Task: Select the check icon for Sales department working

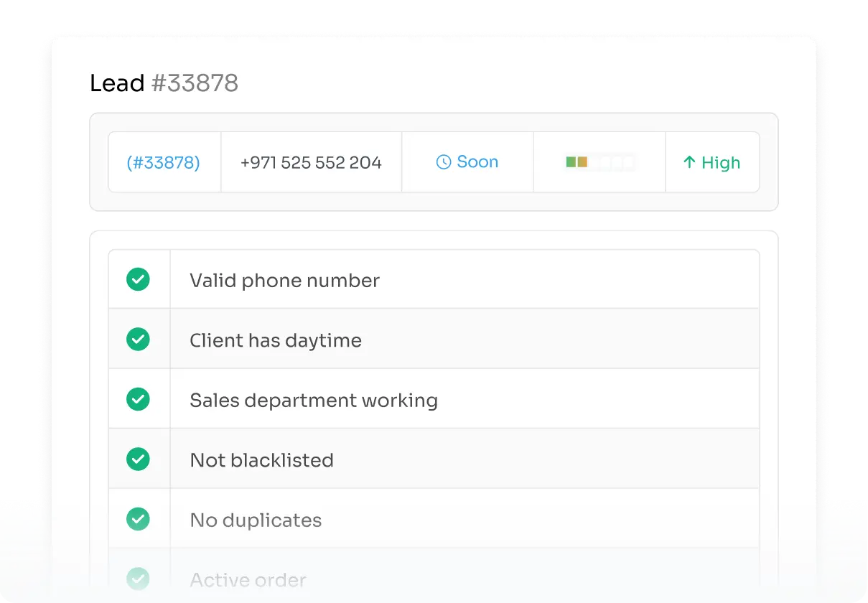Action: (x=138, y=399)
